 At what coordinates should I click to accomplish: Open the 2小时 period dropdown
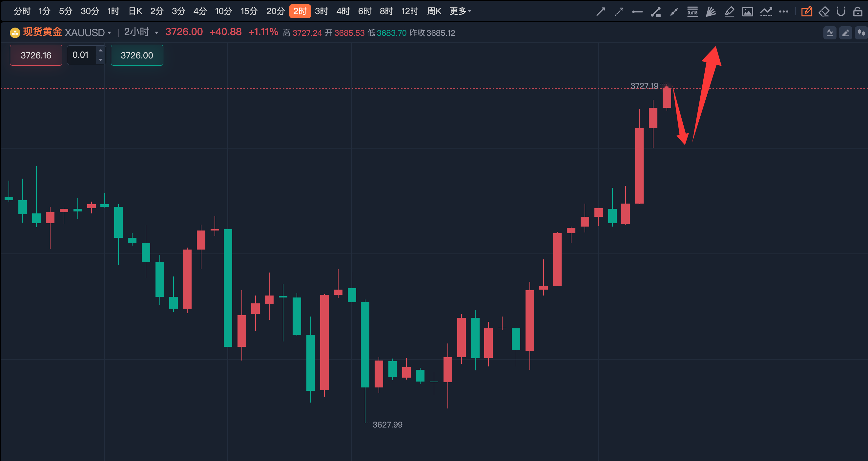156,33
